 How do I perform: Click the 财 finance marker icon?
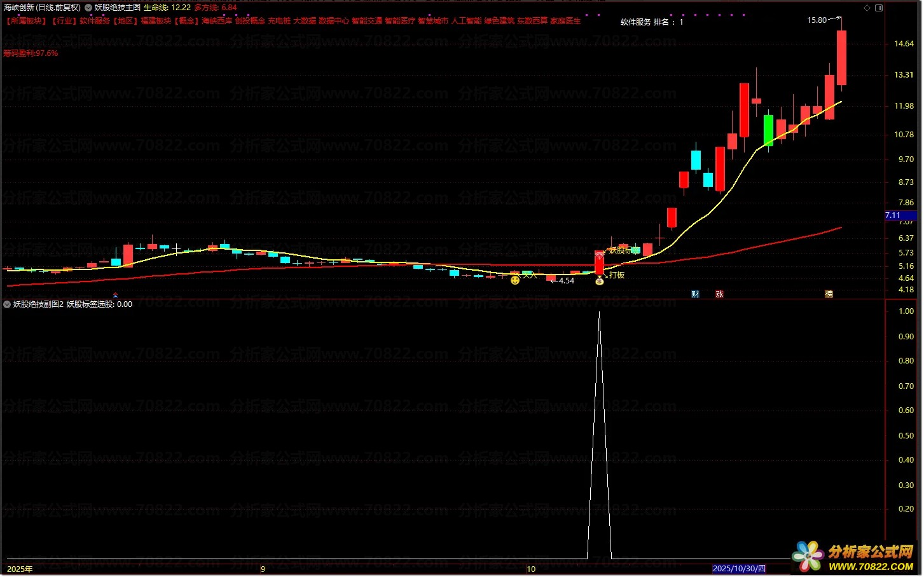pyautogui.click(x=695, y=294)
